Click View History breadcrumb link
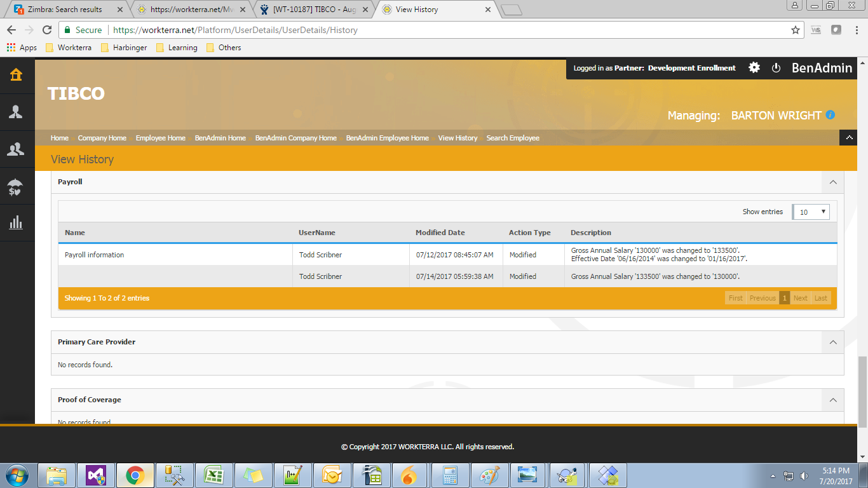The height and width of the screenshot is (488, 868). [x=458, y=138]
